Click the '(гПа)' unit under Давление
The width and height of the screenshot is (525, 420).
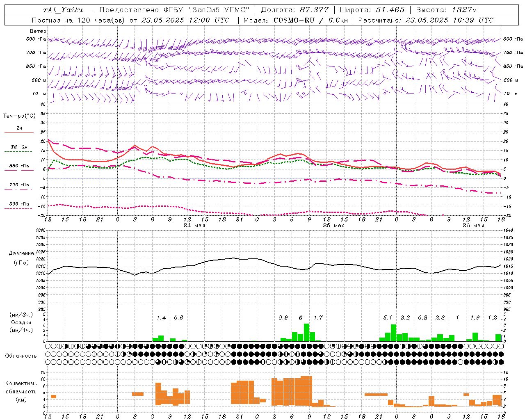point(21,263)
